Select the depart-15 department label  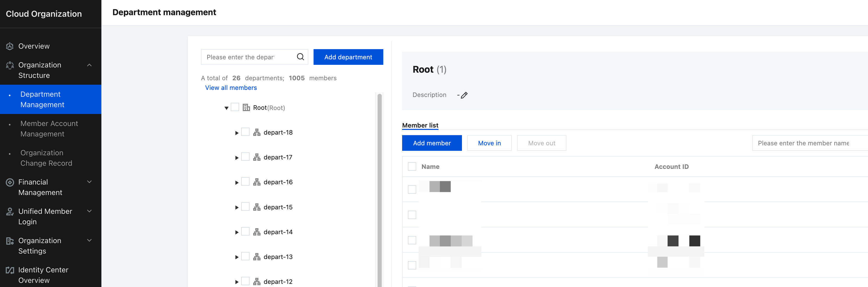[278, 207]
